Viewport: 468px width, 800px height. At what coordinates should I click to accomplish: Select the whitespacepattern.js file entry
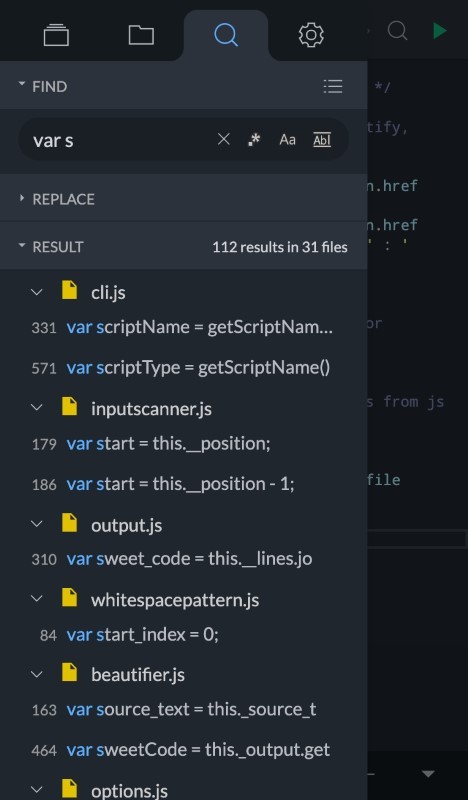pyautogui.click(x=175, y=599)
